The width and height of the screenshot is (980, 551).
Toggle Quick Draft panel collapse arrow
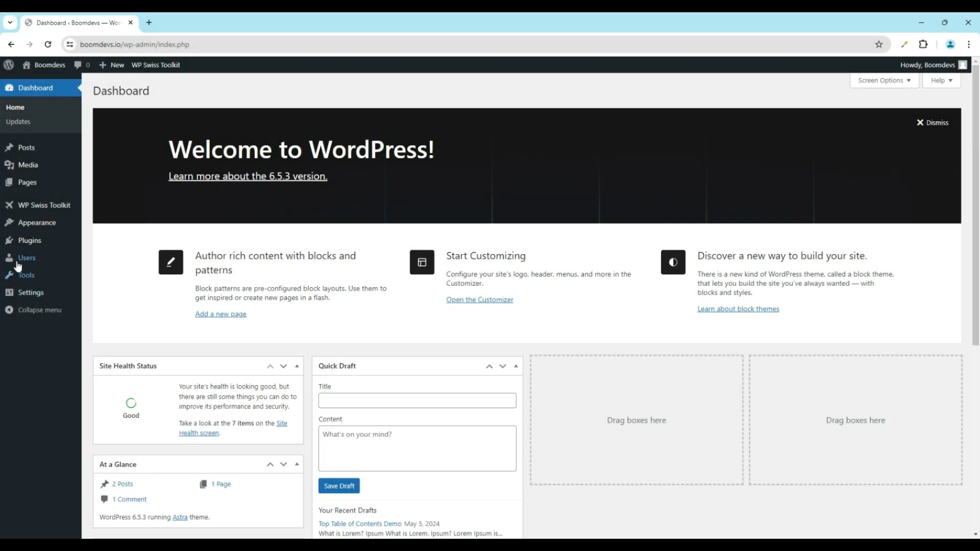pyautogui.click(x=516, y=366)
